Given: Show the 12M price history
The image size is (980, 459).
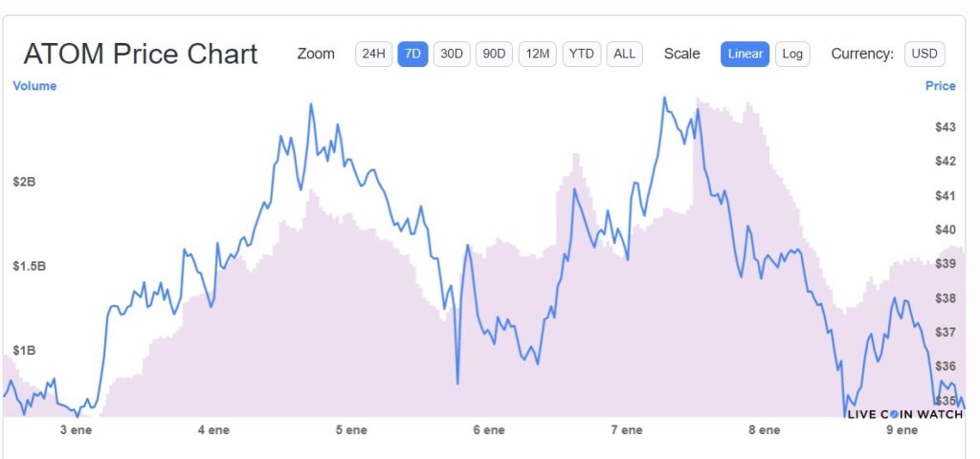Looking at the screenshot, I should [537, 54].
